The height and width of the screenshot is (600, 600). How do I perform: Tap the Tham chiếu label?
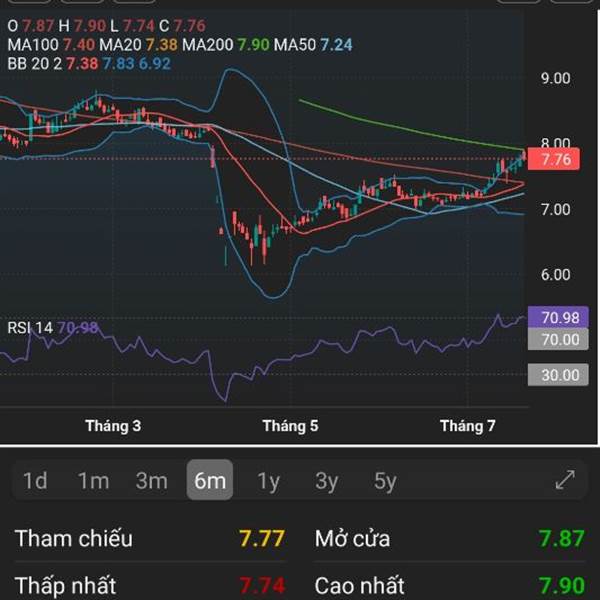73,538
